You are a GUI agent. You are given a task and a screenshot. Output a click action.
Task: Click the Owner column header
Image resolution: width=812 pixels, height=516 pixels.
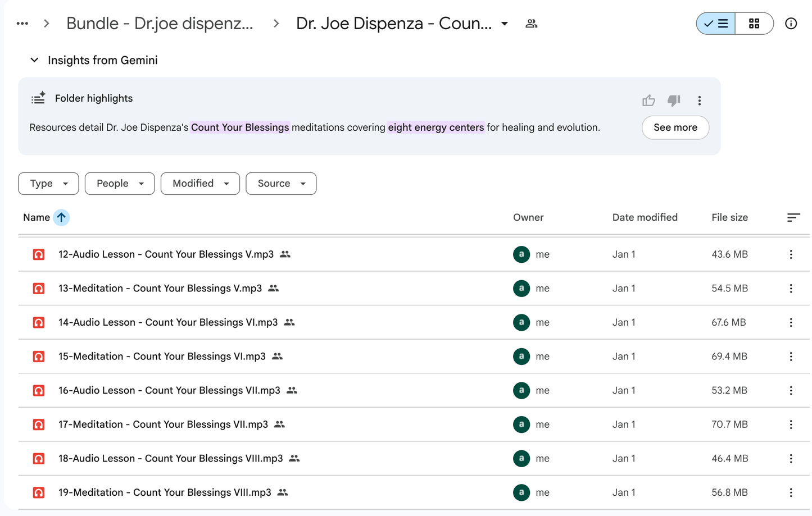tap(528, 217)
